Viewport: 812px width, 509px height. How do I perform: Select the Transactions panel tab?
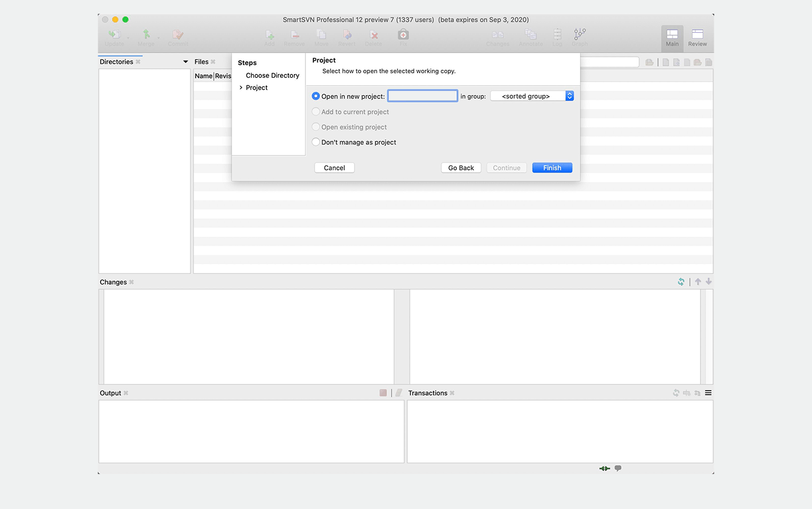pyautogui.click(x=428, y=393)
